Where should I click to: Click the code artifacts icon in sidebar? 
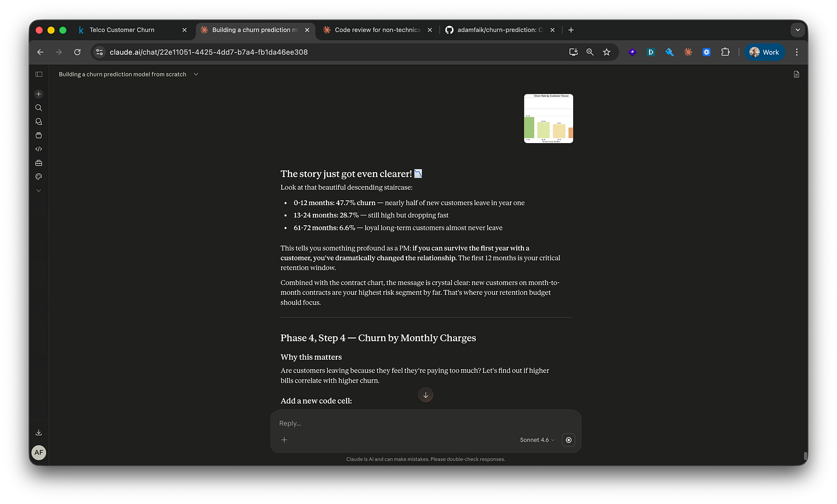[x=39, y=149]
